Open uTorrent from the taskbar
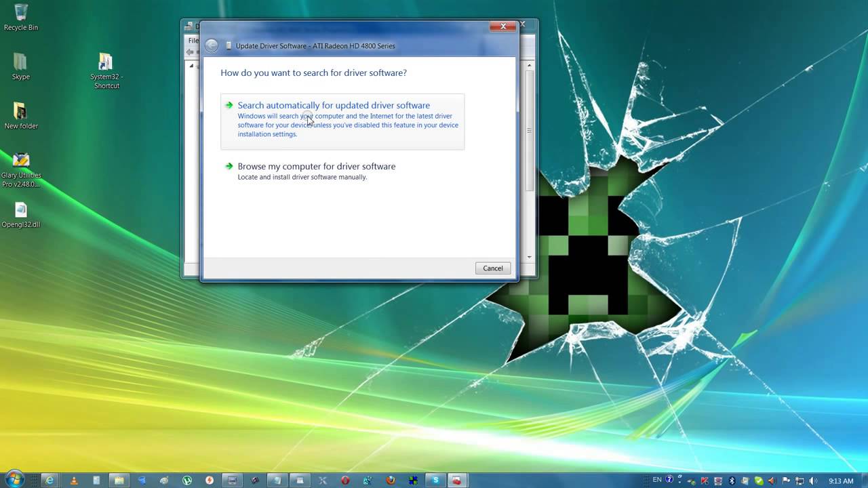Image resolution: width=868 pixels, height=488 pixels. tap(186, 481)
